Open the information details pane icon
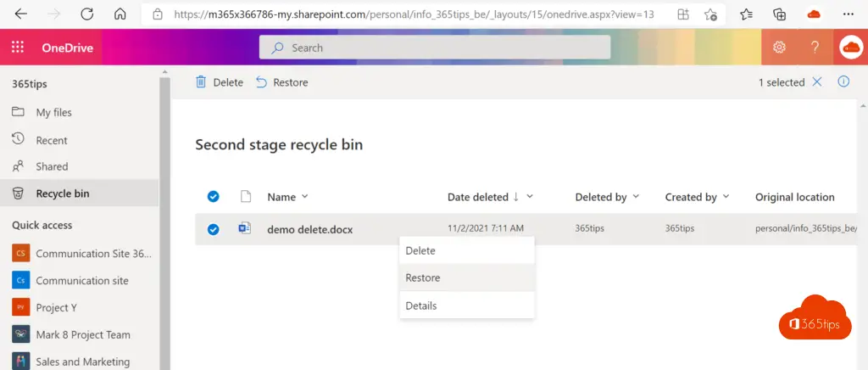Image resolution: width=868 pixels, height=370 pixels. pos(843,82)
